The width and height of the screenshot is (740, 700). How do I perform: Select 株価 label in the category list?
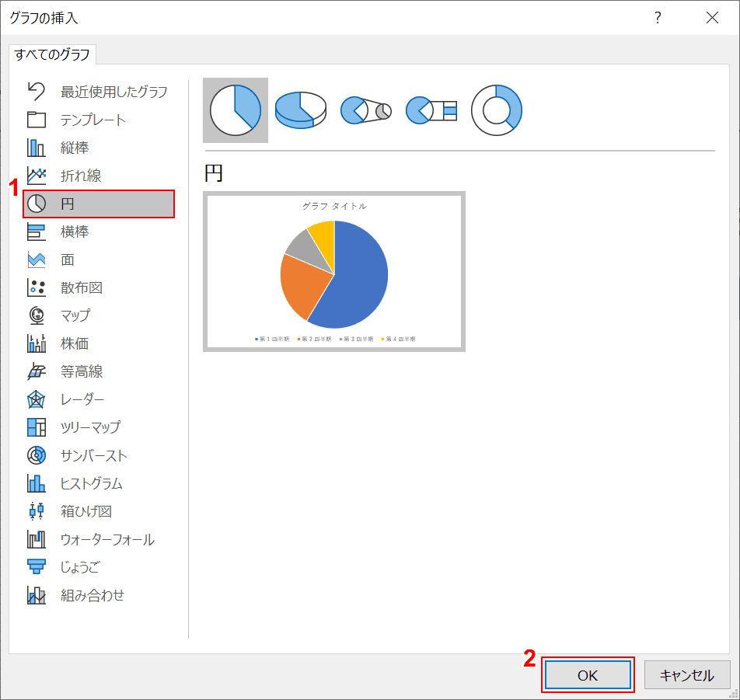tap(75, 343)
